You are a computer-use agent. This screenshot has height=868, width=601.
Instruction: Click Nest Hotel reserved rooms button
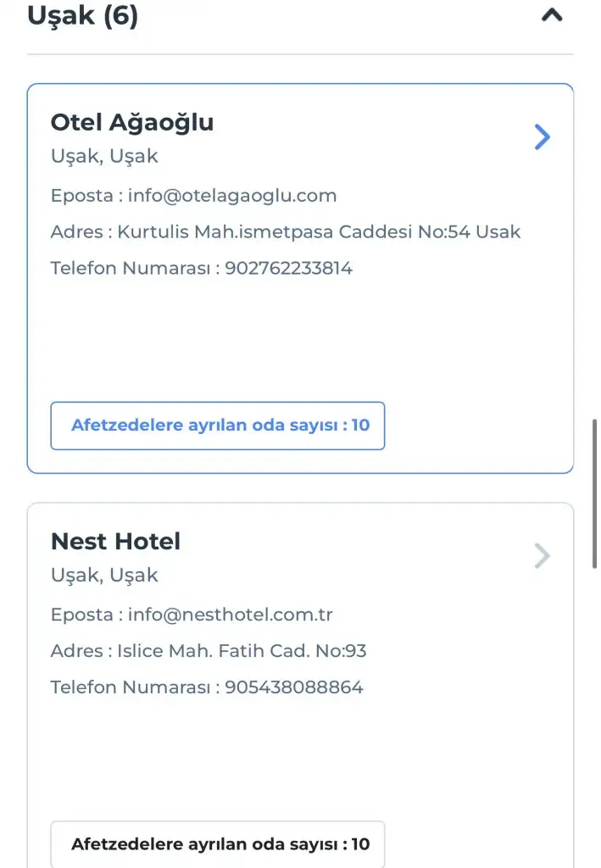click(x=218, y=844)
